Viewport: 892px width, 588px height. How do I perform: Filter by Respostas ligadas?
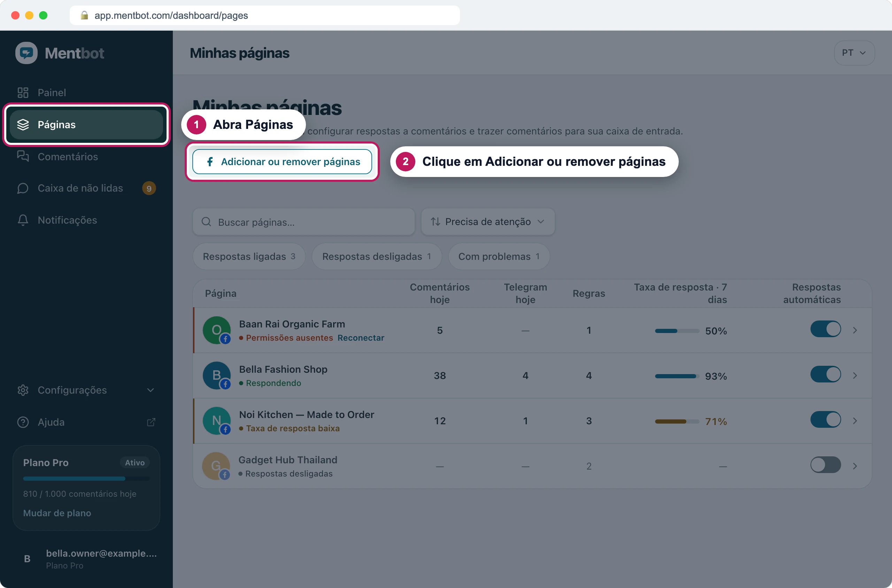point(249,256)
